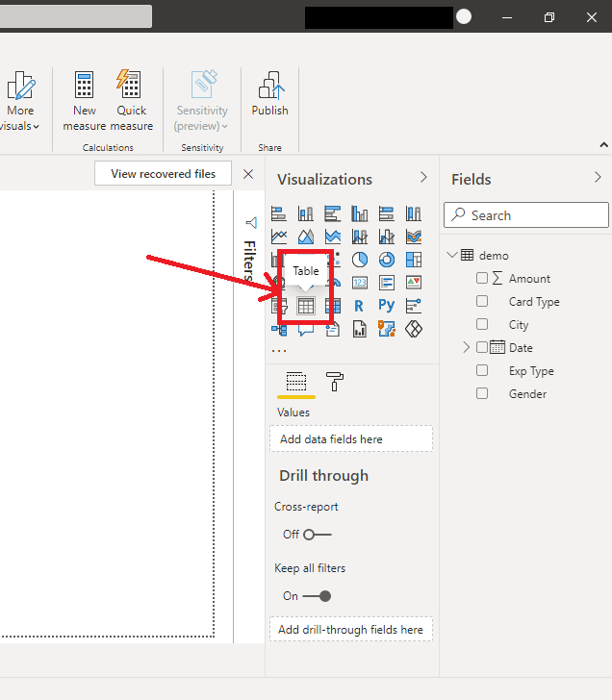Collapse the Visualizations pane chevron
Screen dimensions: 612x700
pyautogui.click(x=423, y=178)
